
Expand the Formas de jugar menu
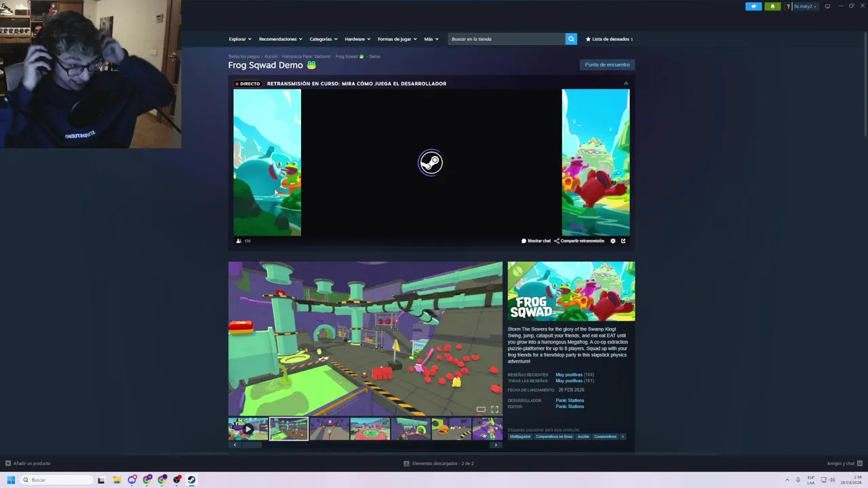[x=397, y=39]
